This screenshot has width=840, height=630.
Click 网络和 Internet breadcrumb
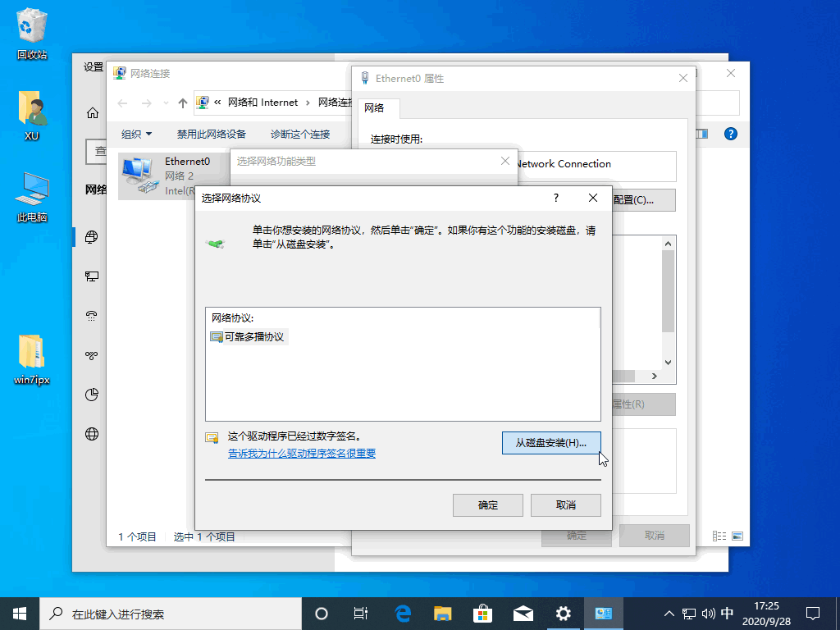(x=262, y=103)
